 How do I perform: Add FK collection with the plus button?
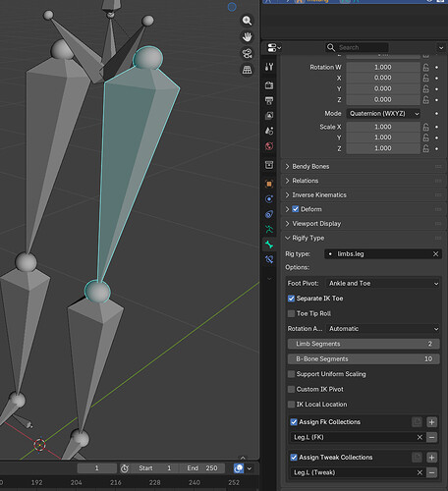coord(431,422)
